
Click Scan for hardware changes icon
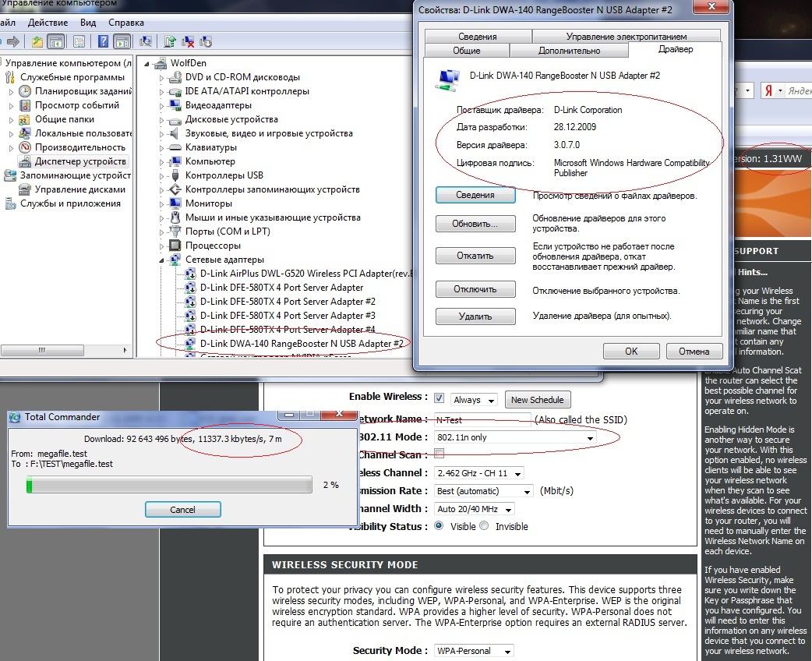tap(146, 41)
